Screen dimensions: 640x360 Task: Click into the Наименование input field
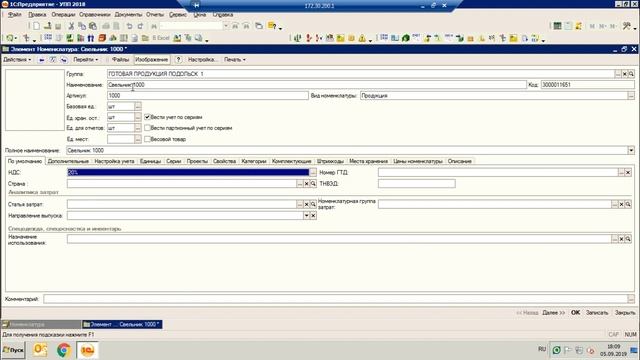tap(317, 85)
